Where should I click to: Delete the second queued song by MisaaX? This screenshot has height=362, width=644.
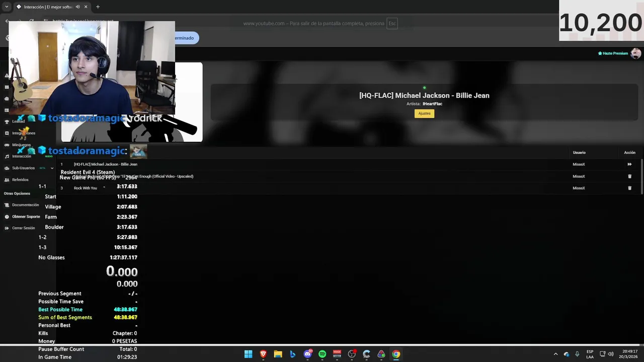click(629, 176)
